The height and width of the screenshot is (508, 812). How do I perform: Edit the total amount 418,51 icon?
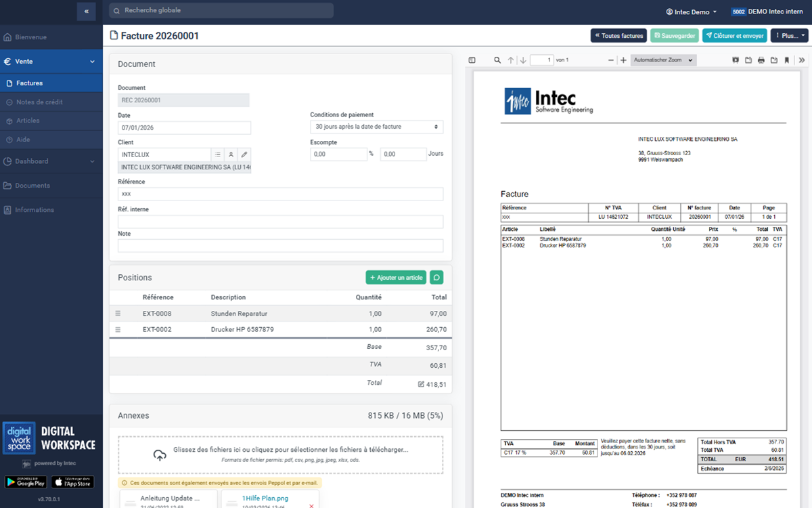click(x=421, y=384)
